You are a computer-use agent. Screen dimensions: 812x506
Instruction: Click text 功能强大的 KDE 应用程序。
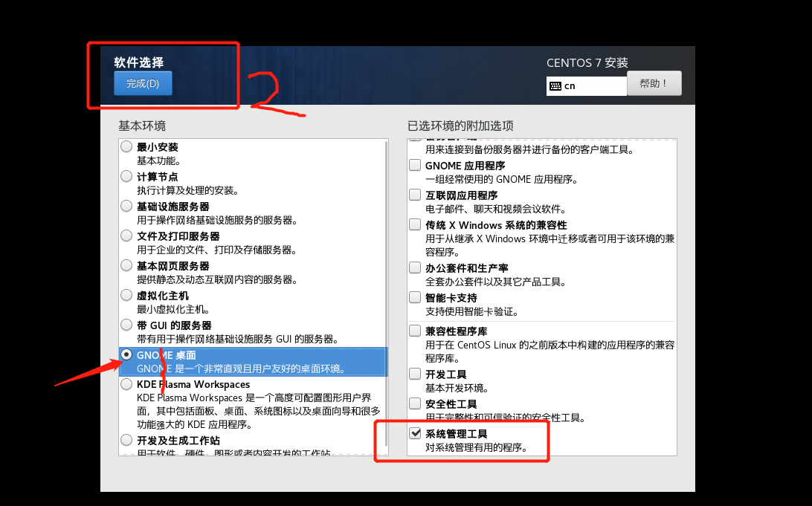195,425
